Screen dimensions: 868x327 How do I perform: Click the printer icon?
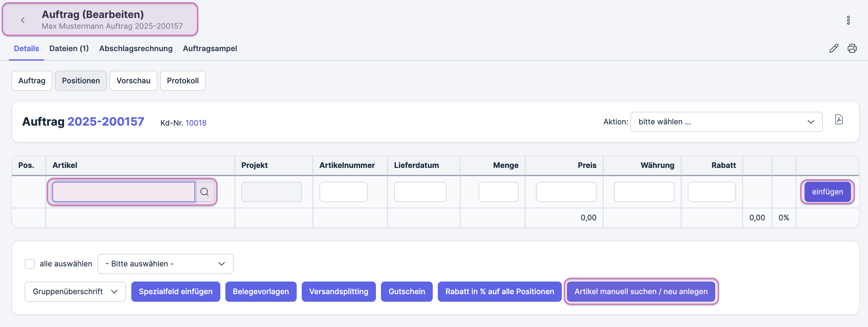coord(852,49)
